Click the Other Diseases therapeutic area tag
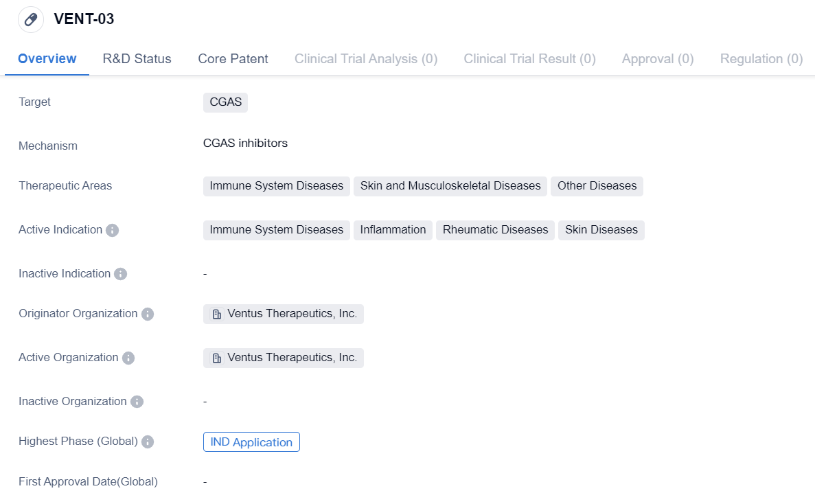 (x=597, y=186)
